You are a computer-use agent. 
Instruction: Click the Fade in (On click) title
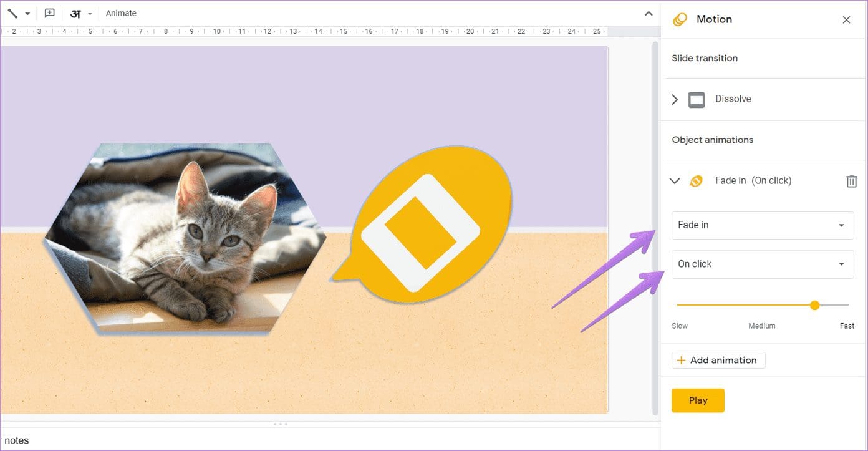(753, 180)
